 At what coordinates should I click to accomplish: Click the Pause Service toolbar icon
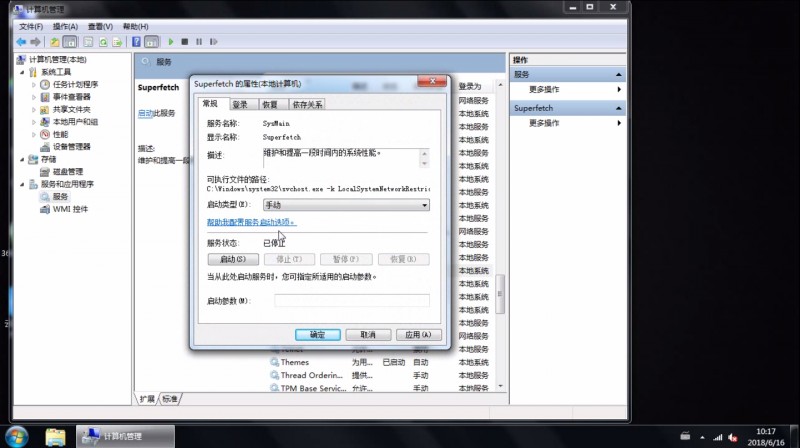pyautogui.click(x=199, y=42)
